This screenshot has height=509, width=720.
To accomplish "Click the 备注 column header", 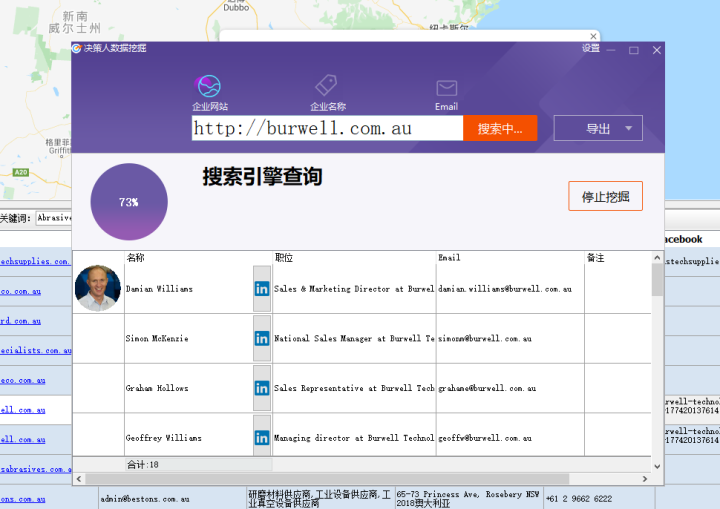I will click(618, 258).
